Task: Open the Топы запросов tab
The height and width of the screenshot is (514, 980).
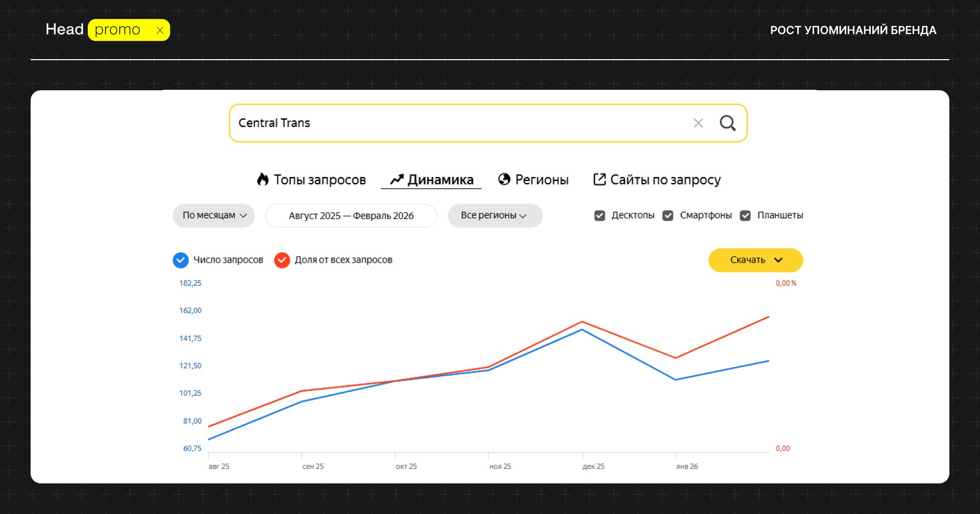Action: point(311,179)
